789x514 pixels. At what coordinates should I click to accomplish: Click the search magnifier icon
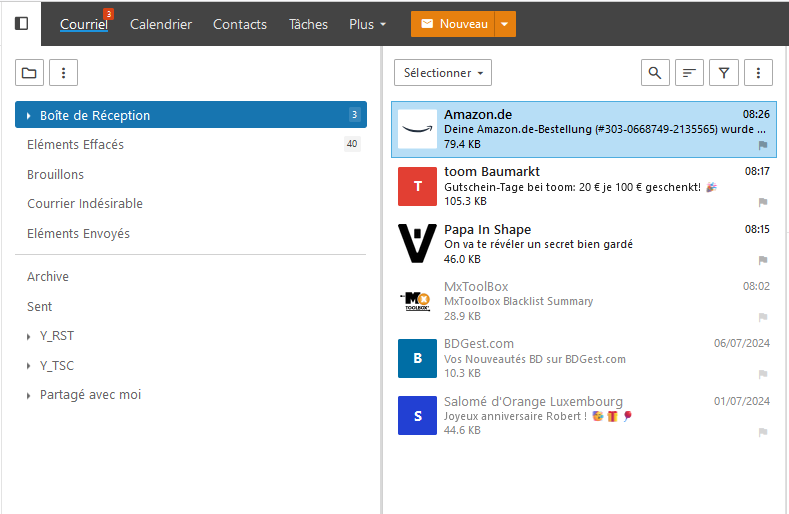click(655, 73)
